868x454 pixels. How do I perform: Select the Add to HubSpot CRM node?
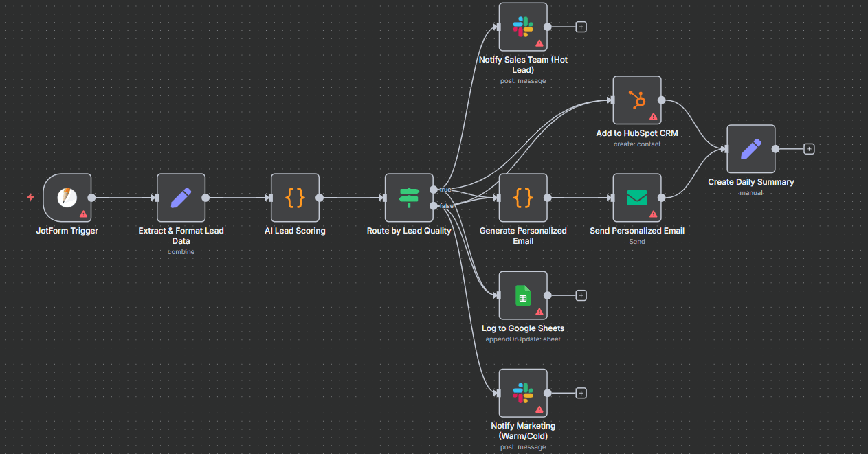click(637, 100)
